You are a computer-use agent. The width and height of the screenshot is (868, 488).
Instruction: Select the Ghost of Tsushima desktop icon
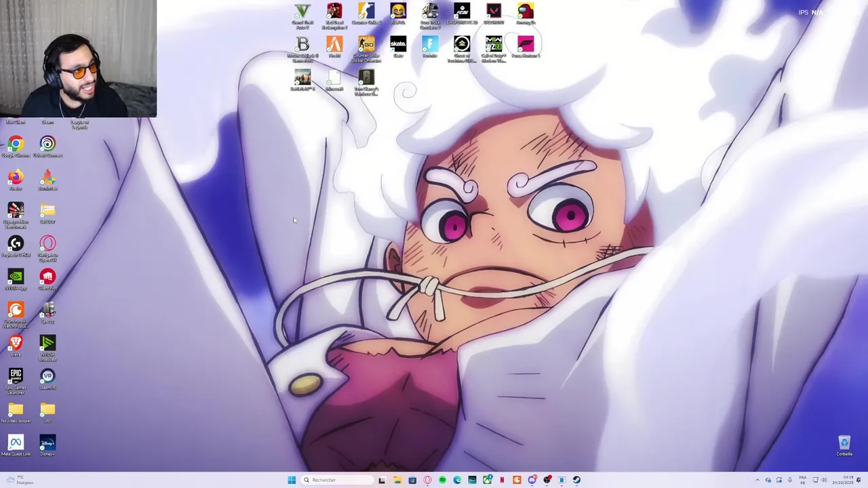coord(462,49)
